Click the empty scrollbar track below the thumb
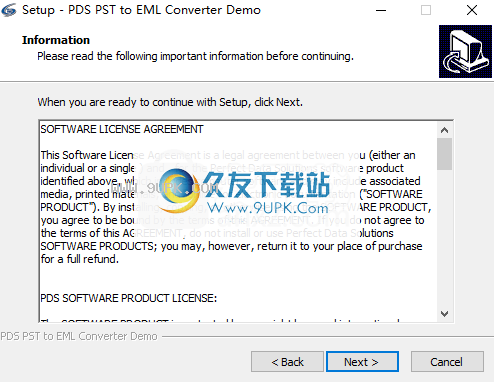 point(444,238)
